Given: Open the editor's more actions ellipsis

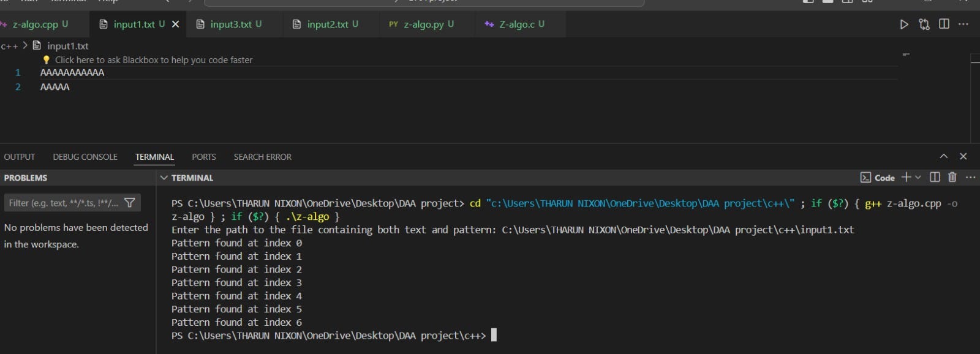Looking at the screenshot, I should pos(963,24).
